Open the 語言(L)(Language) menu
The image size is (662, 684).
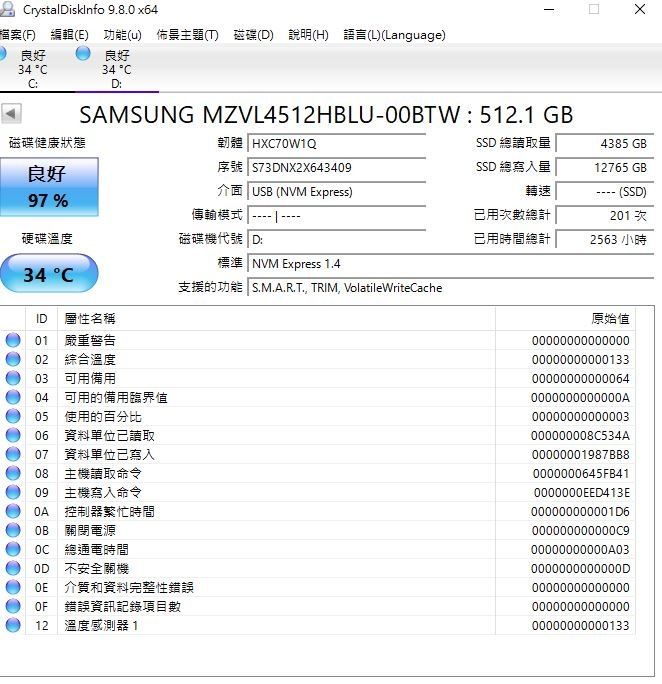click(x=394, y=35)
